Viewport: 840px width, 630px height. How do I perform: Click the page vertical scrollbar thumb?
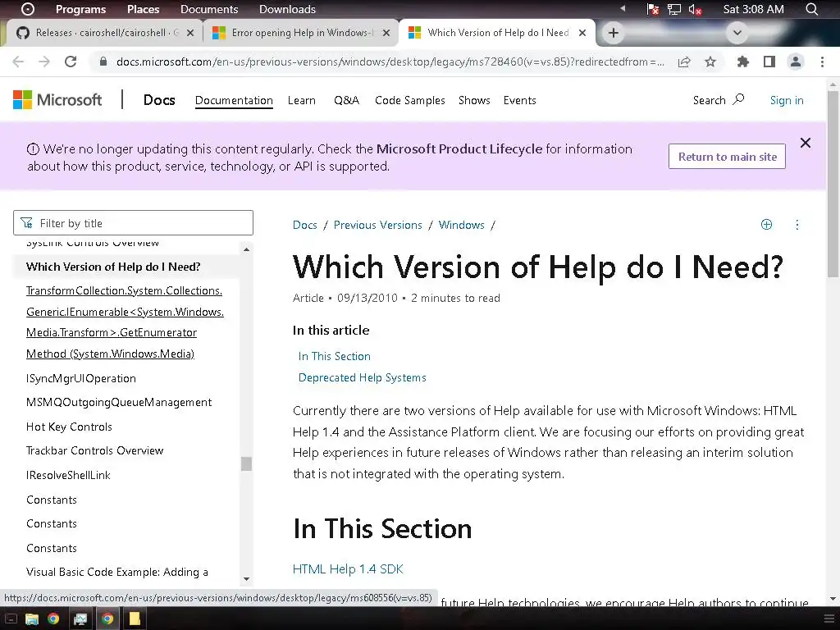[833, 183]
